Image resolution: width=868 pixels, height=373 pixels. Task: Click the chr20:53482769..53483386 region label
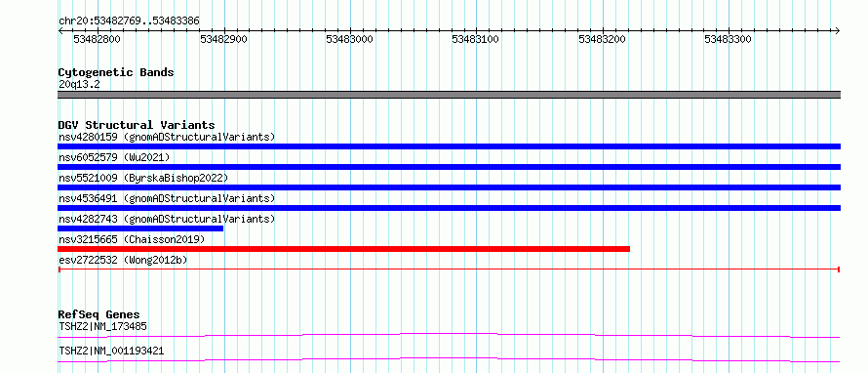[129, 21]
